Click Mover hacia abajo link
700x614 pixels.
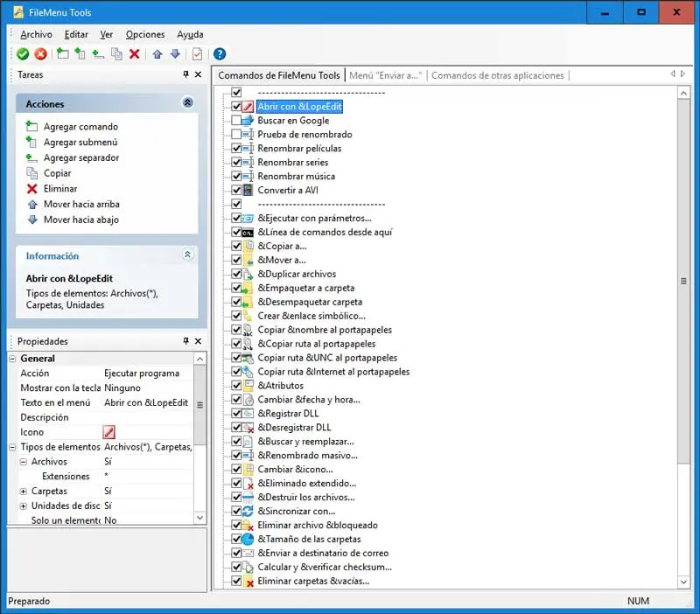(x=81, y=220)
